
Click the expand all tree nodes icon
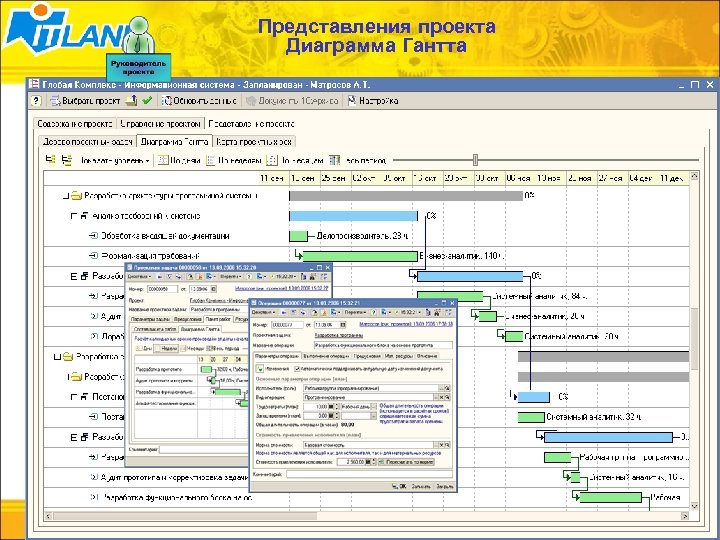[x=51, y=160]
